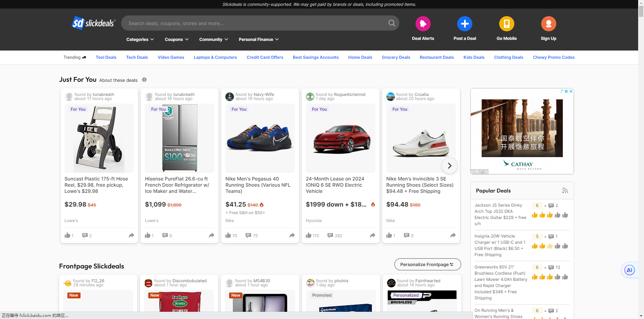This screenshot has width=644, height=319.
Task: Click the Personalize Frontpage button
Action: click(x=427, y=264)
